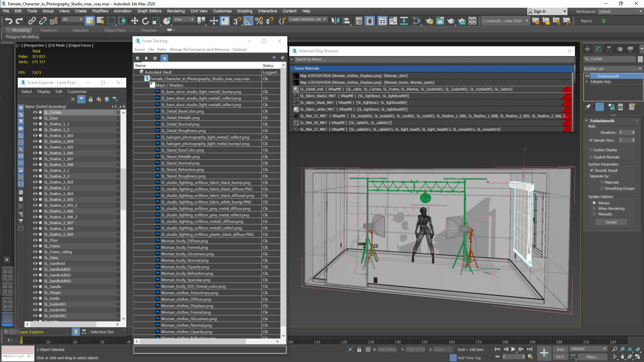Click the Undo arrow in main toolbar
Image resolution: width=644 pixels, height=362 pixels.
pyautogui.click(x=9, y=21)
